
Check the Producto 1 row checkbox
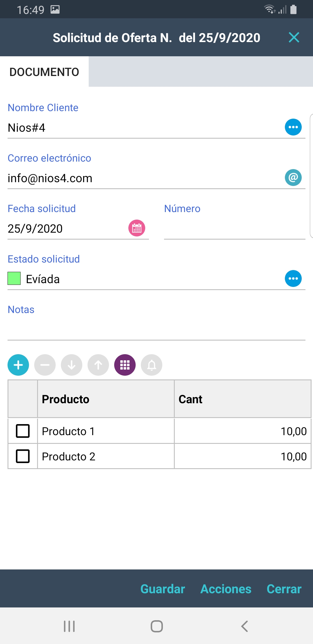pyautogui.click(x=23, y=431)
